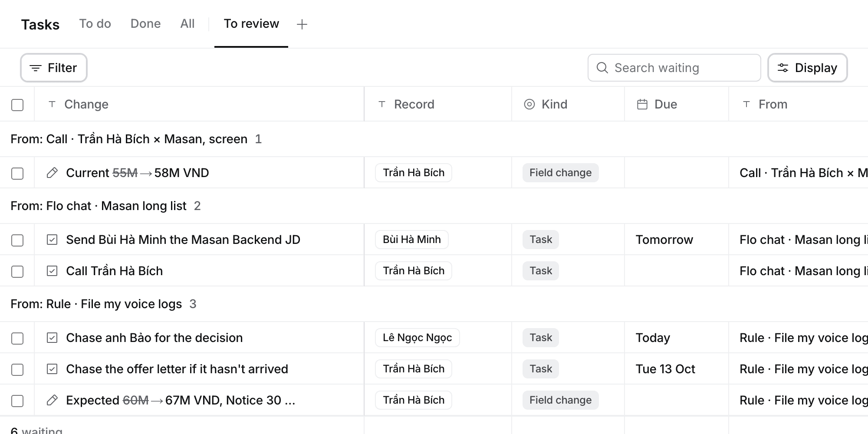Open the Lê Ngọc Ngọc record chip

coord(418,338)
